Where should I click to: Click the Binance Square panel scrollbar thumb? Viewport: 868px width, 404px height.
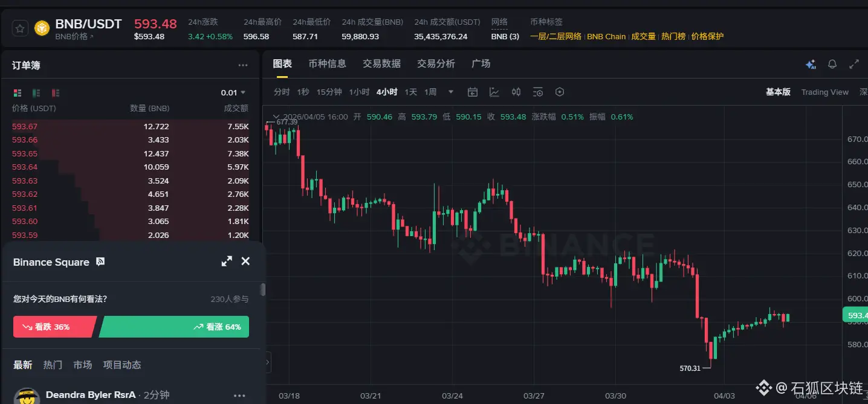(x=263, y=290)
